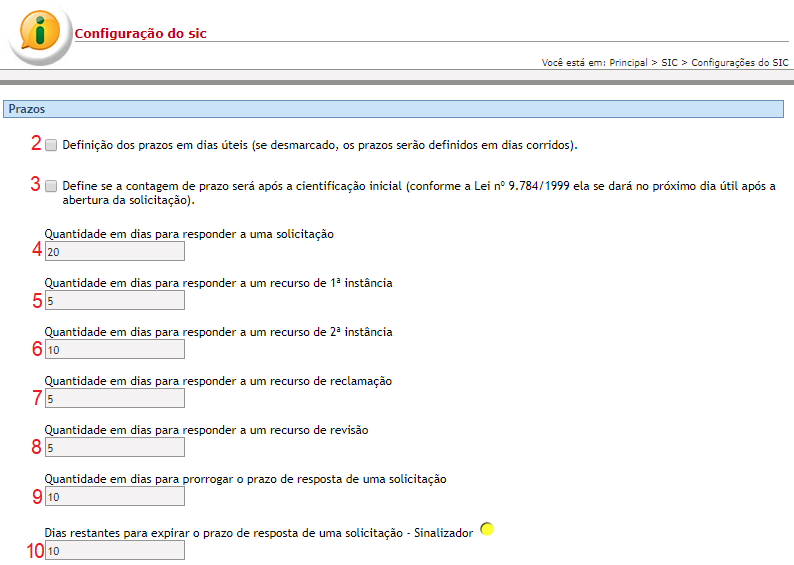This screenshot has width=794, height=565.
Task: Click the recurso de revisão days field
Action: click(x=115, y=448)
